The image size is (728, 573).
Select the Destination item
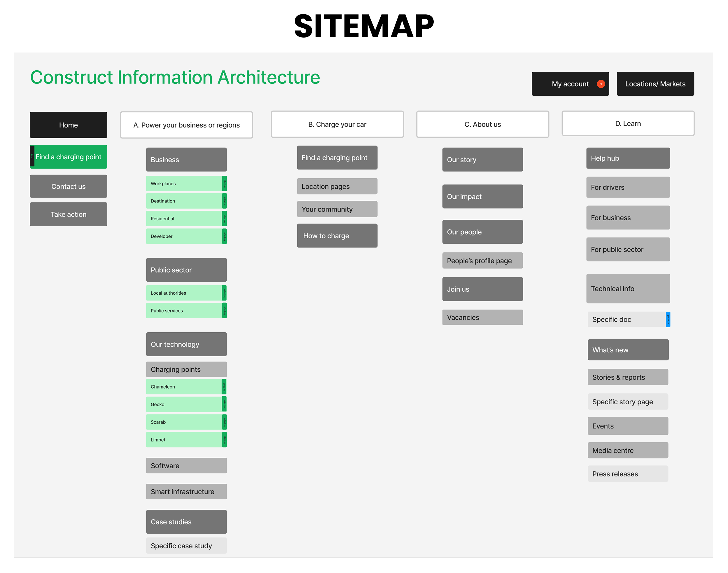(x=186, y=201)
